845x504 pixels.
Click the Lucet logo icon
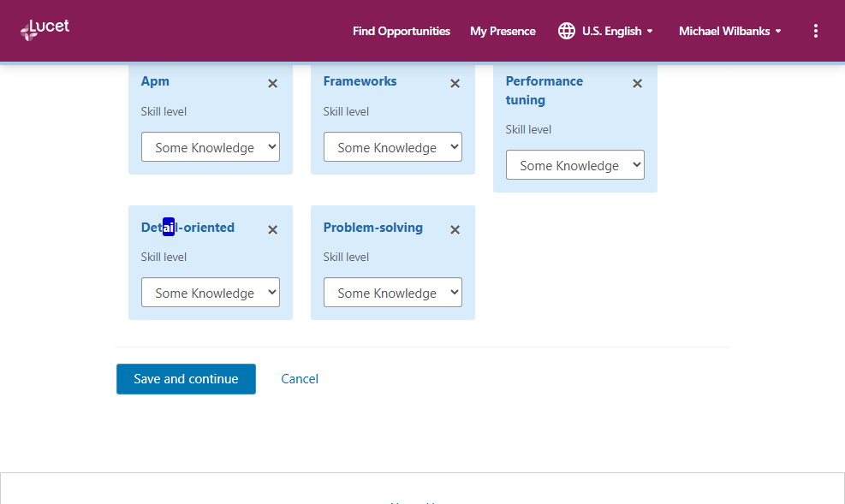[x=30, y=31]
